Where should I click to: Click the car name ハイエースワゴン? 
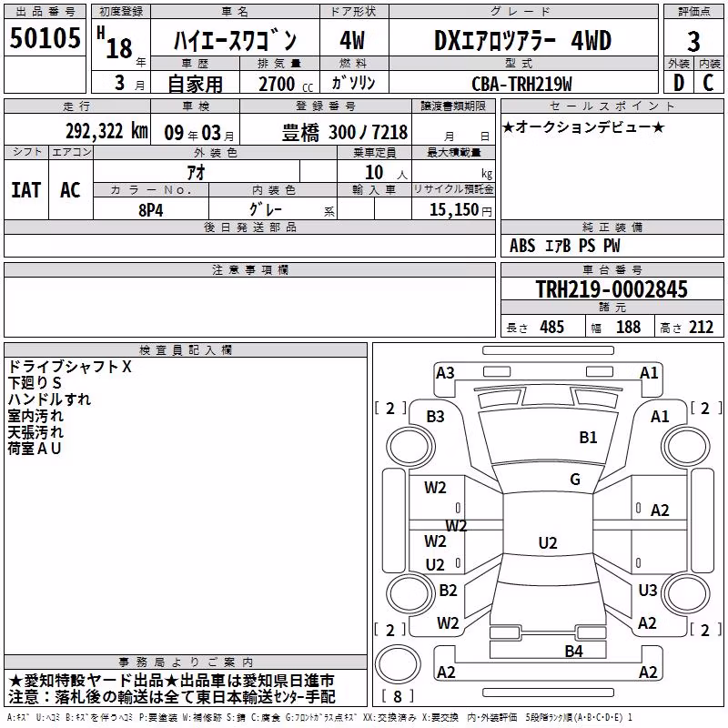pos(235,40)
